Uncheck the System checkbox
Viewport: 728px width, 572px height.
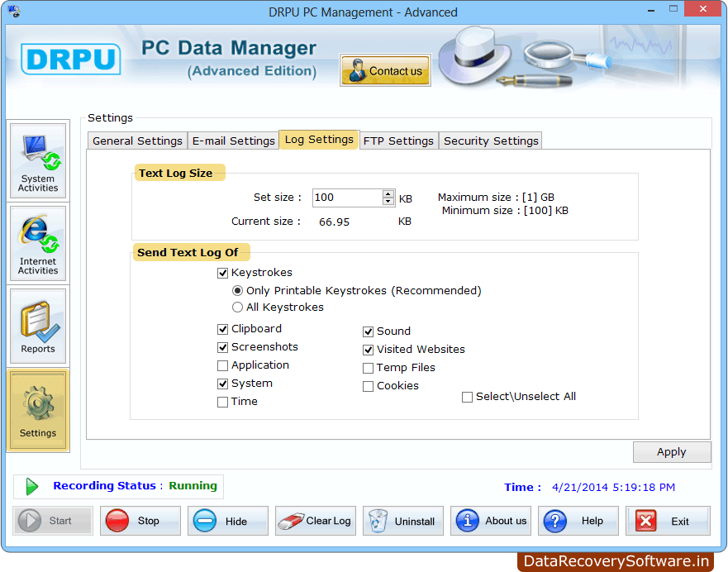point(223,384)
